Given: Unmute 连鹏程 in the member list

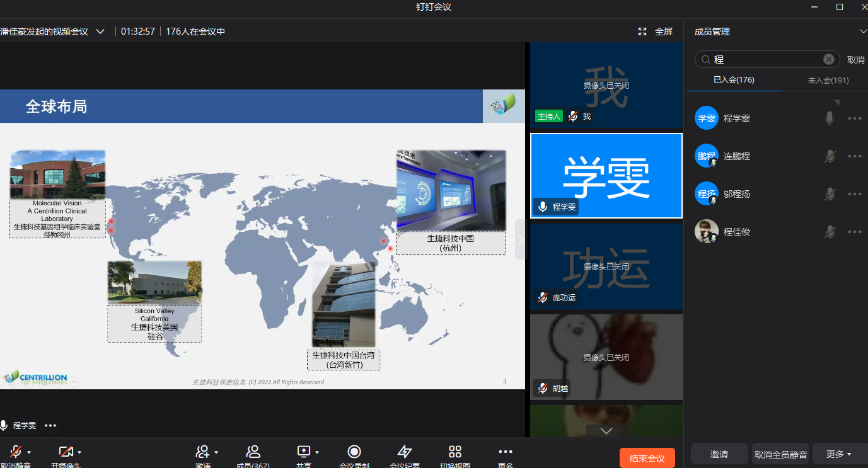Looking at the screenshot, I should tap(830, 156).
